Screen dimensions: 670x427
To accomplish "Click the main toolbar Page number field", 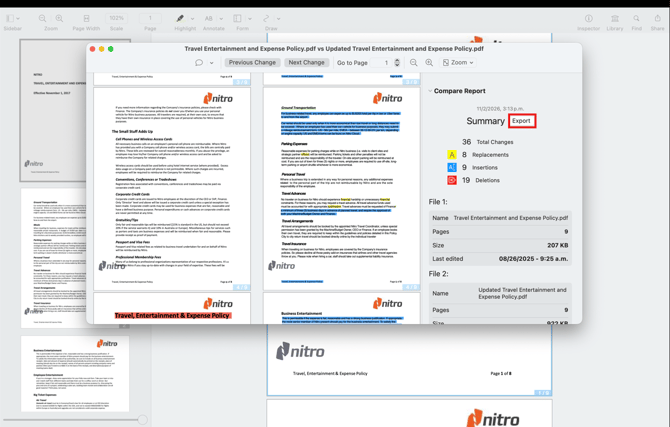I will point(150,18).
